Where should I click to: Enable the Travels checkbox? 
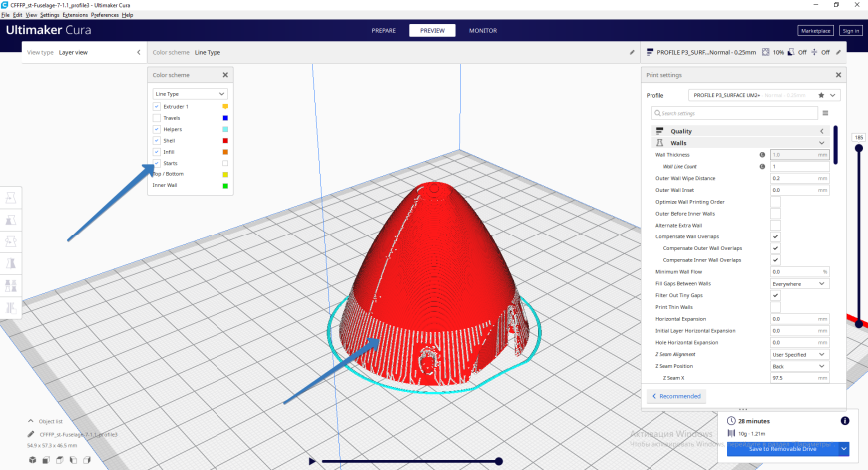(x=156, y=118)
